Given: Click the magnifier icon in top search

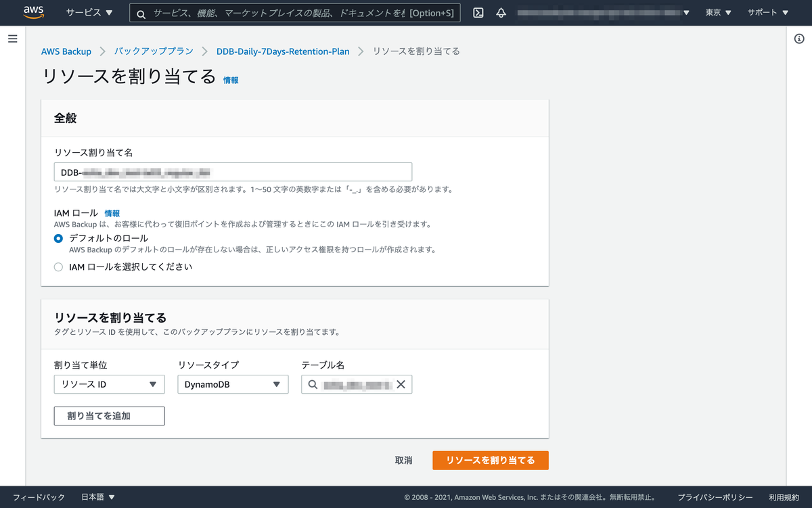Looking at the screenshot, I should point(141,13).
